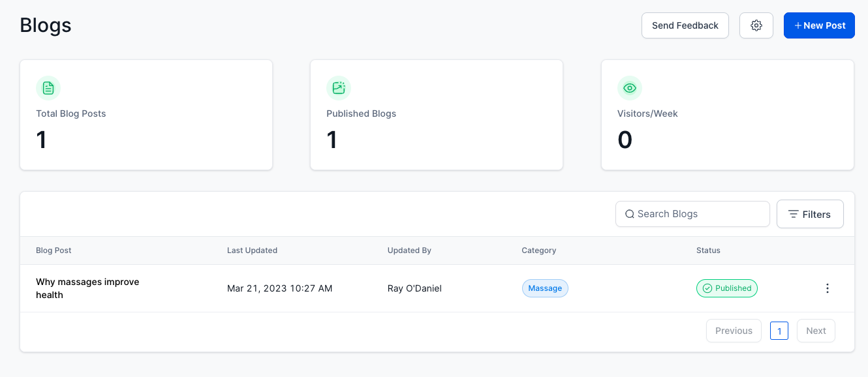The image size is (868, 377).
Task: Click the Visitors/Week eye icon
Action: click(630, 88)
